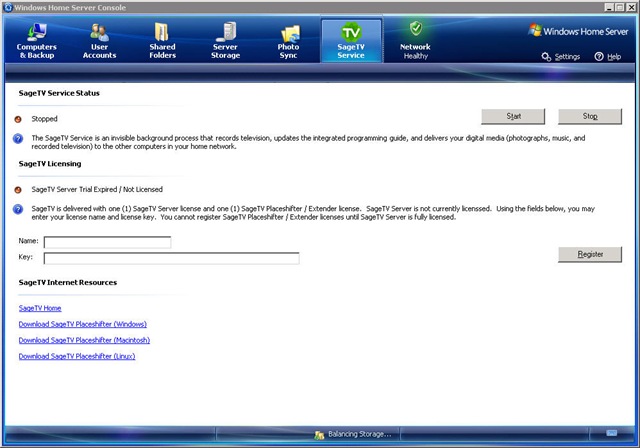The width and height of the screenshot is (640, 448).
Task: Download SageTV Placeshifter for Macintosh
Action: point(84,340)
